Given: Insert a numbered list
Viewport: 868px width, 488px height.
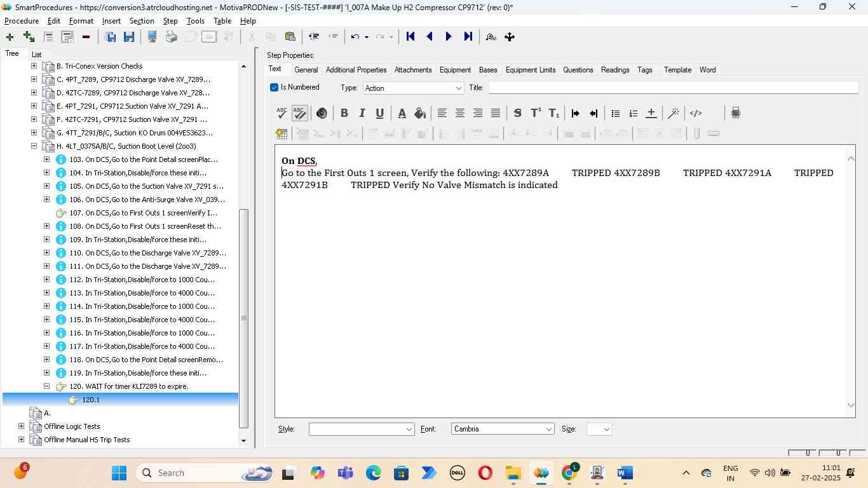Looking at the screenshot, I should (633, 113).
